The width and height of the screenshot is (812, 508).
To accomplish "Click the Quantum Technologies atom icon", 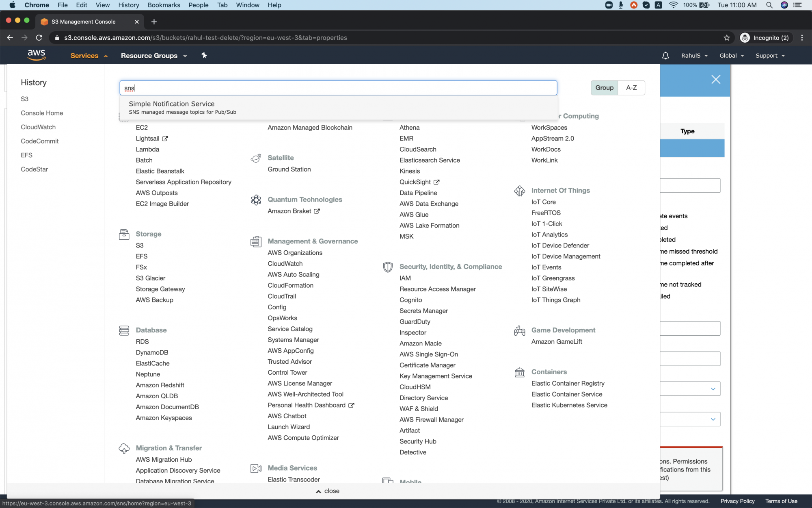I will coord(256,200).
